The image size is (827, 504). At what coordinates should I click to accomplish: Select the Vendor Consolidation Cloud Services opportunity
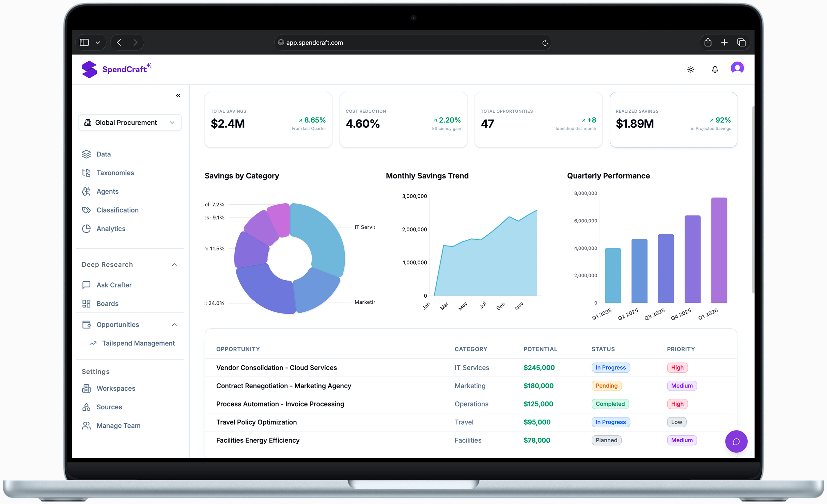(276, 367)
